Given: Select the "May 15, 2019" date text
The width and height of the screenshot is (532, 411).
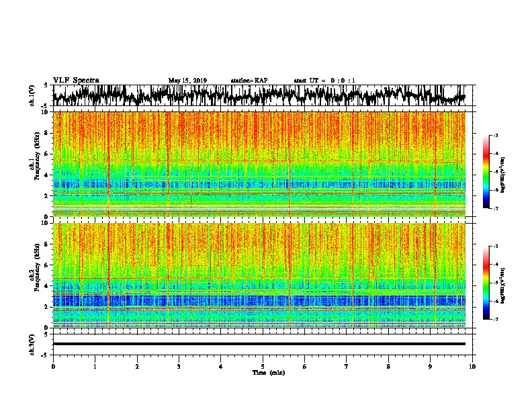Looking at the screenshot, I should (187, 81).
